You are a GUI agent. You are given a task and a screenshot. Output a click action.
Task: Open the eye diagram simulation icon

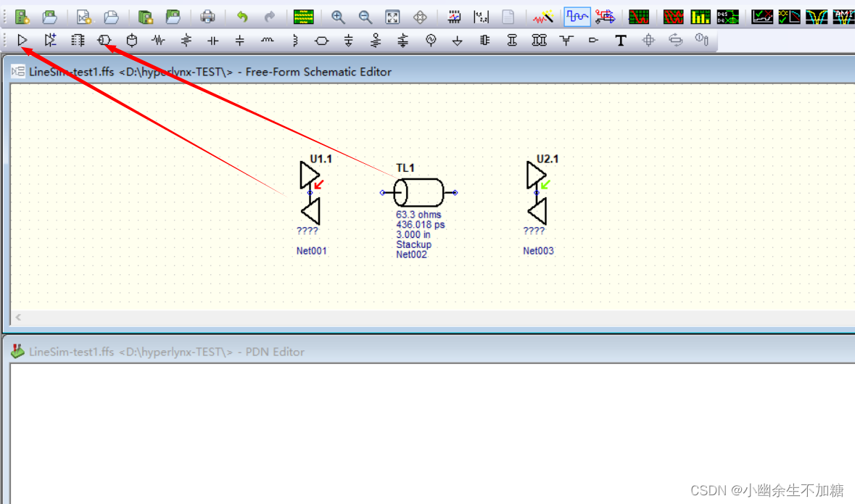674,17
